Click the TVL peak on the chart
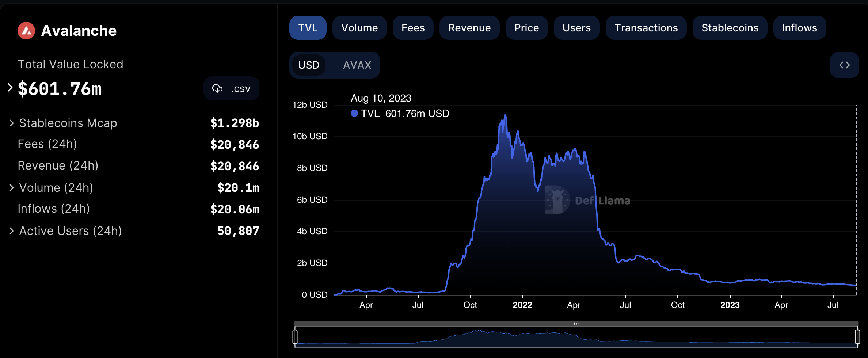 coord(505,115)
